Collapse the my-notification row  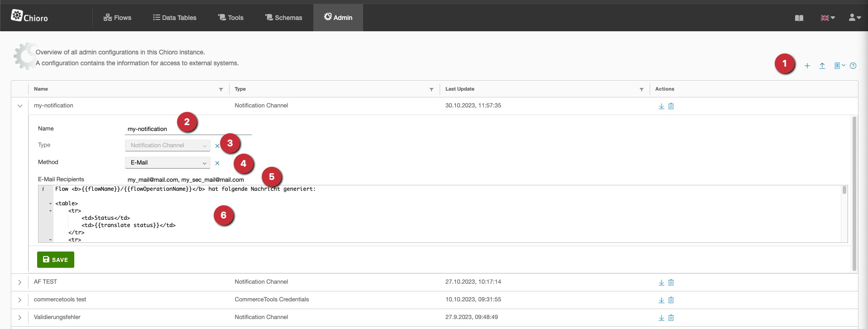(20, 106)
